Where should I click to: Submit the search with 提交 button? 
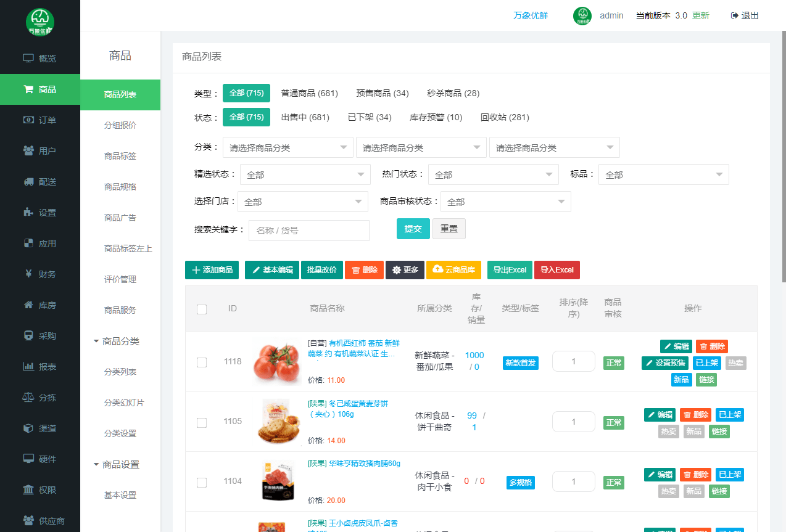[x=413, y=229]
